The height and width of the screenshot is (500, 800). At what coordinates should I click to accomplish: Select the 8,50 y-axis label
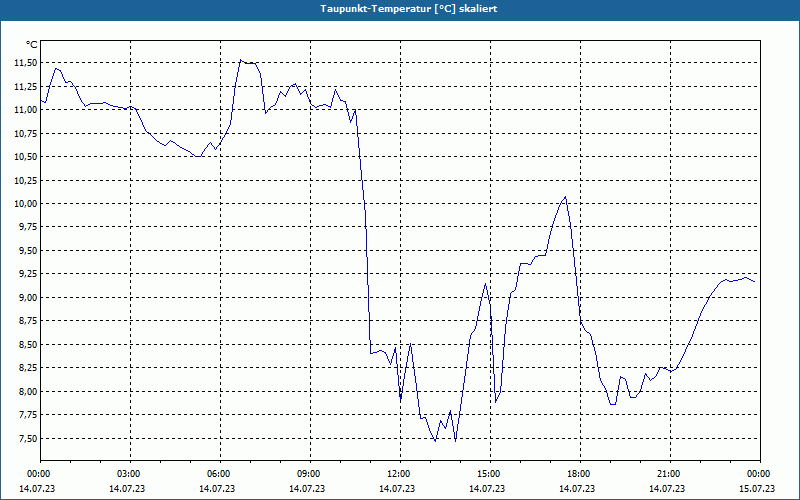pyautogui.click(x=28, y=344)
